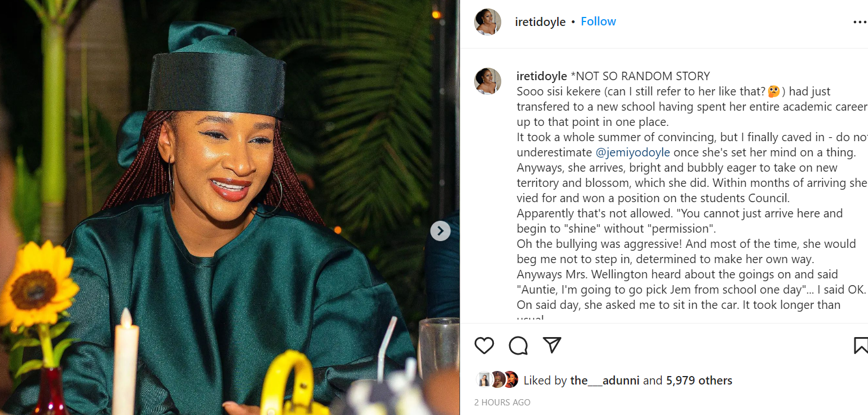This screenshot has width=868, height=415.
Task: Click the 2 HOURS AGO timestamp
Action: 502,403
